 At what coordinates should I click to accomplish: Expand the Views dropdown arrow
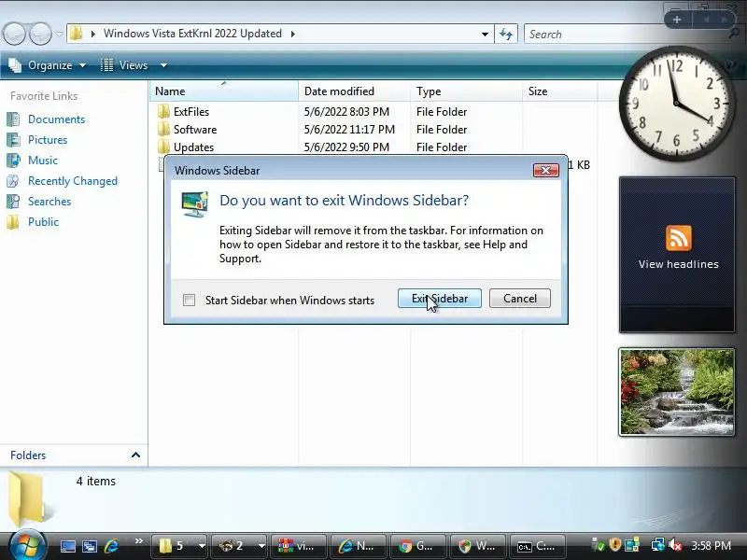[163, 65]
